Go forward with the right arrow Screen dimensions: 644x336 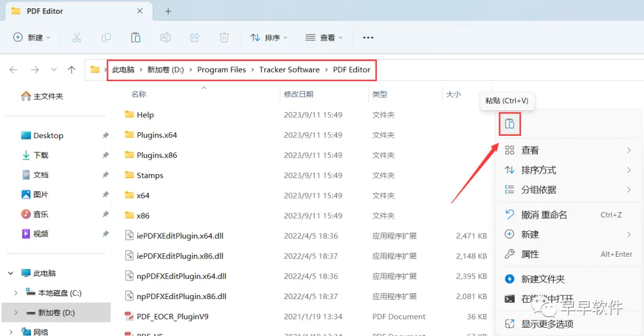tap(35, 70)
